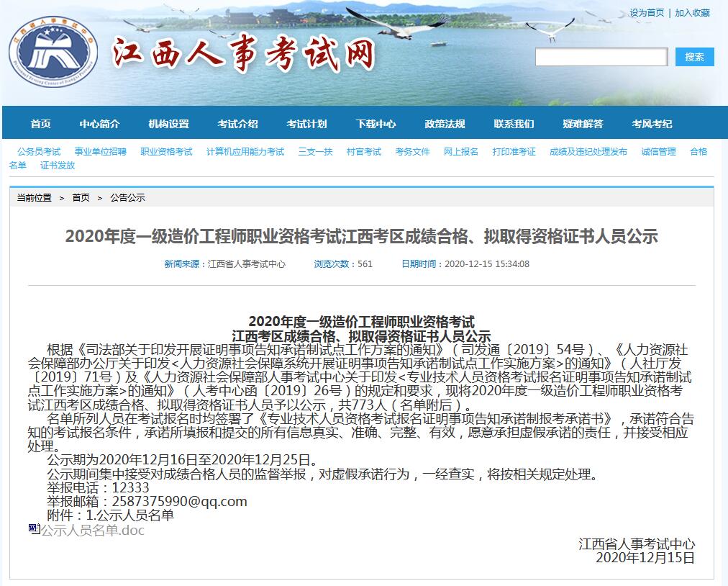
Task: Click the 搜索 search button
Action: 694,57
